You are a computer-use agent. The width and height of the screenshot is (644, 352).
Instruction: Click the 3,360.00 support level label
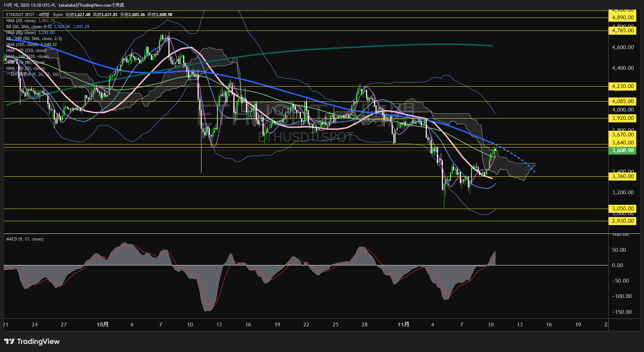623,176
